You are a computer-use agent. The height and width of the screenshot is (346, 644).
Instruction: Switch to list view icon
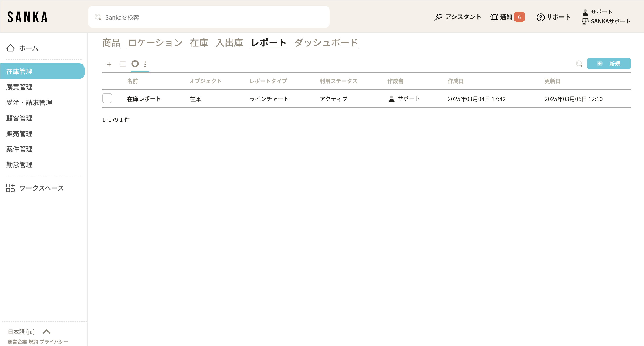[x=122, y=64]
